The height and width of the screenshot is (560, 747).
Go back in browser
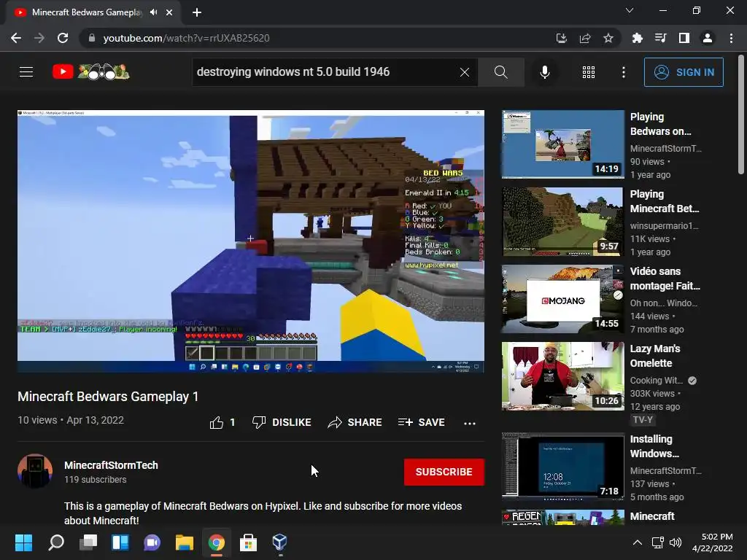click(x=16, y=38)
